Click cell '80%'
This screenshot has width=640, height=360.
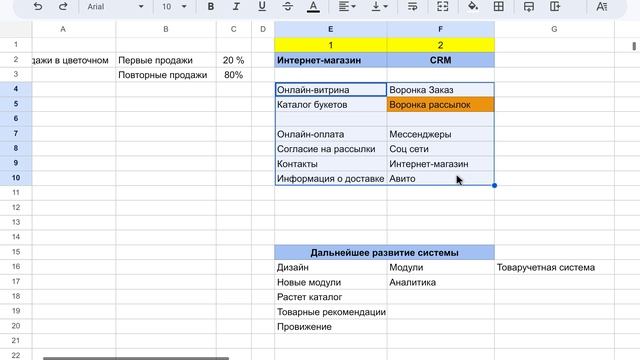click(233, 75)
